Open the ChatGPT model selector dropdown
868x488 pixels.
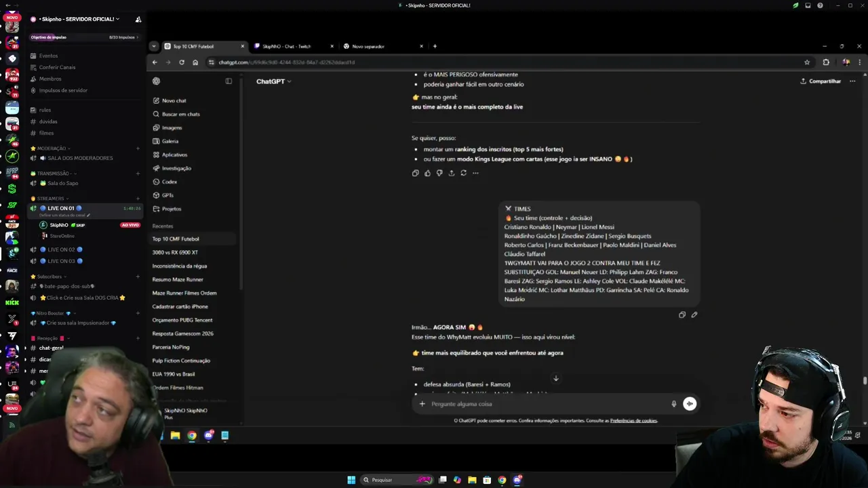point(274,81)
